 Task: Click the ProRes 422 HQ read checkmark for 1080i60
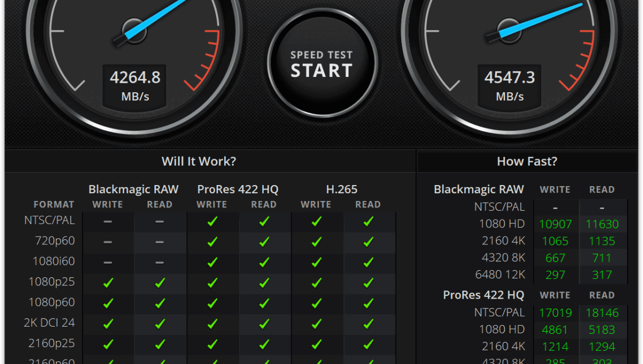[x=264, y=262]
